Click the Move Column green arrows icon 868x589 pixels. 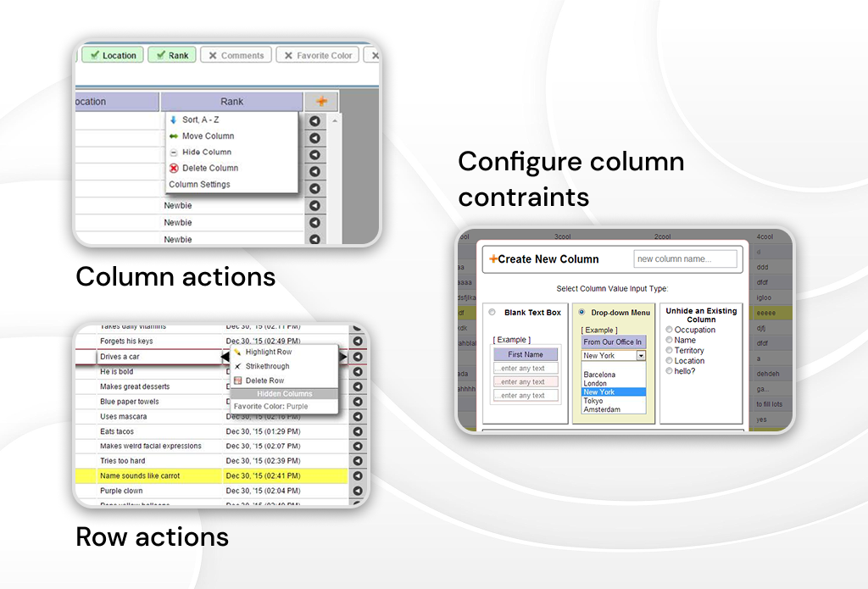coord(173,136)
